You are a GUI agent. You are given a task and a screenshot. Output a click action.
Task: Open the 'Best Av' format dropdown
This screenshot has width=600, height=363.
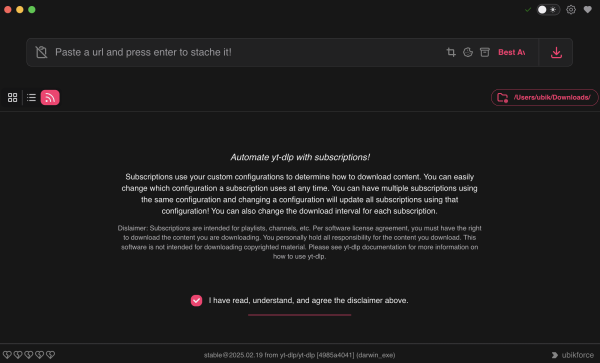pyautogui.click(x=512, y=52)
